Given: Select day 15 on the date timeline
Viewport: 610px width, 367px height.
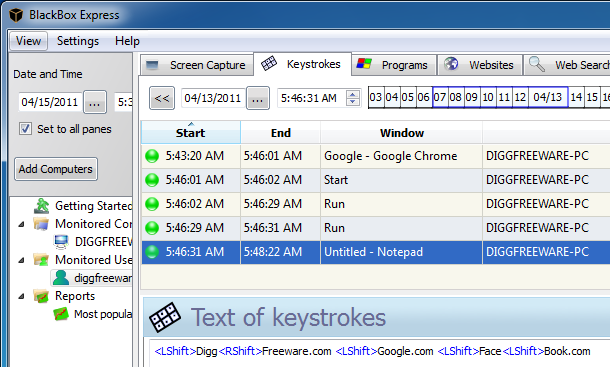Looking at the screenshot, I should coord(592,97).
